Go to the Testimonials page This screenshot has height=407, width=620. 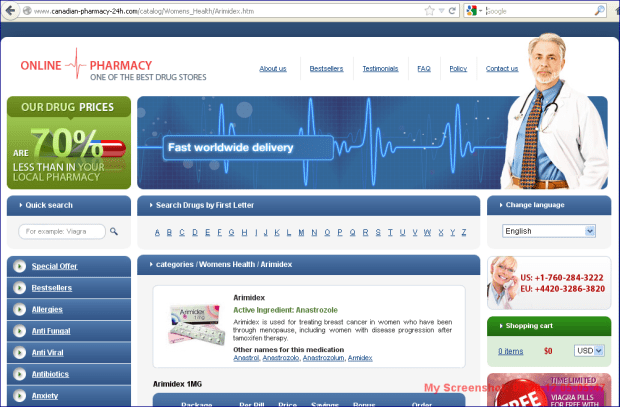click(x=379, y=69)
